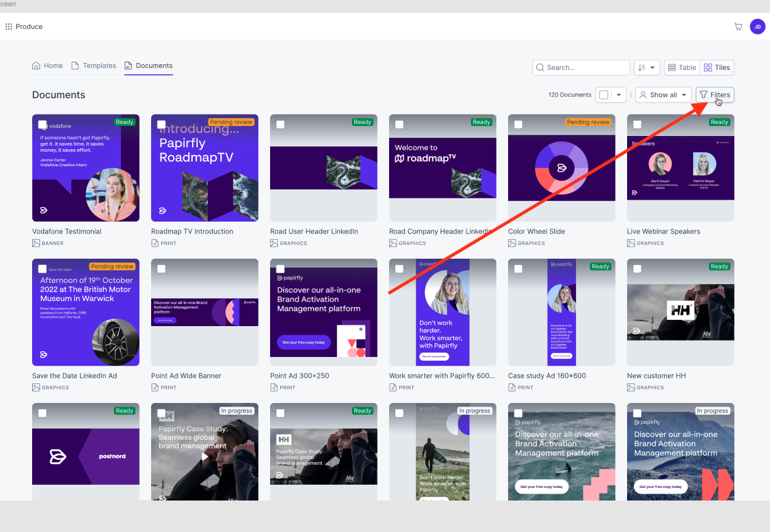Expand the select-all dropdown arrow
The height and width of the screenshot is (532, 770).
[x=620, y=95]
